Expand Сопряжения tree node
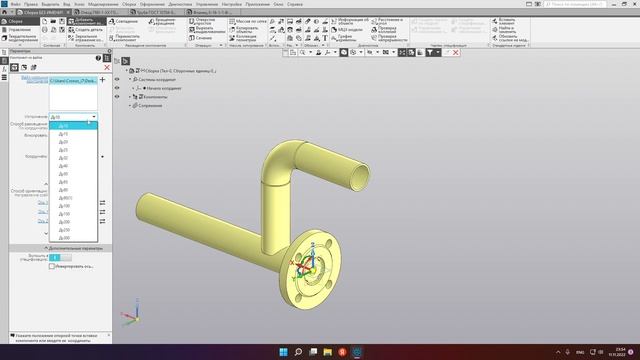This screenshot has height=360, width=640. tap(130, 105)
